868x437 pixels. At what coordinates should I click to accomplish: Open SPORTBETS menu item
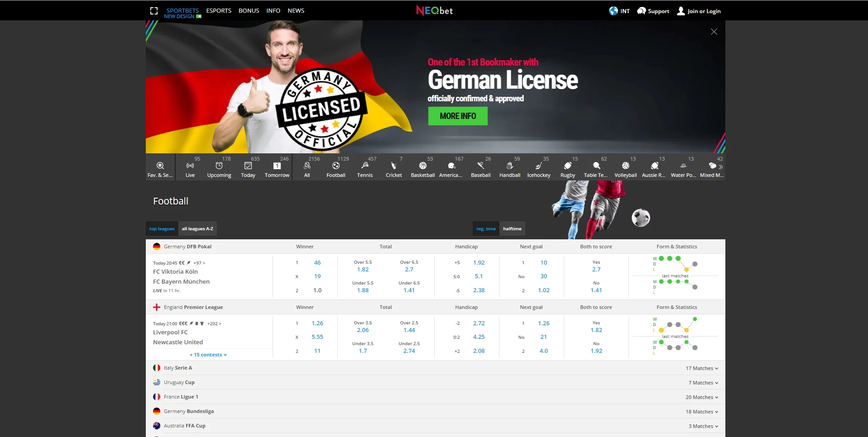[182, 10]
